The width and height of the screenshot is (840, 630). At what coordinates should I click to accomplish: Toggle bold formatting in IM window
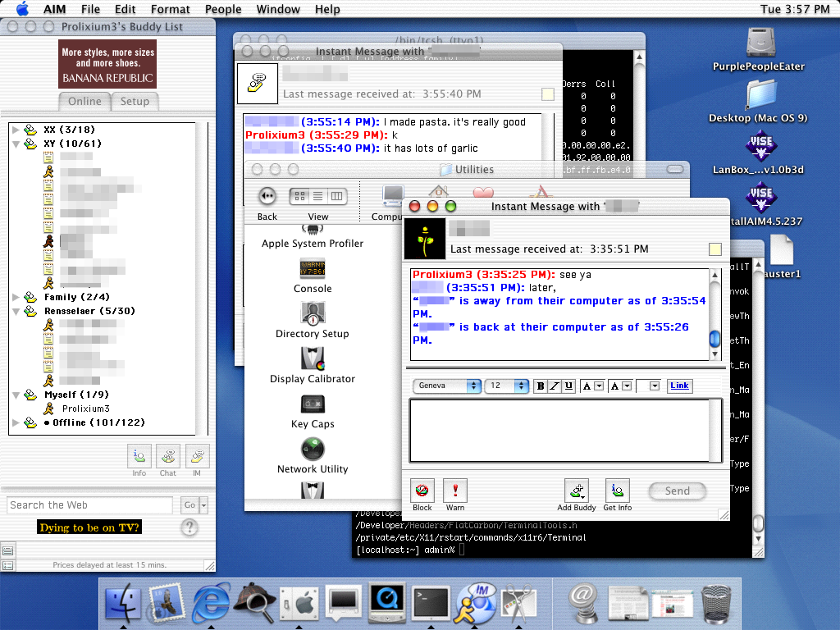click(x=541, y=386)
